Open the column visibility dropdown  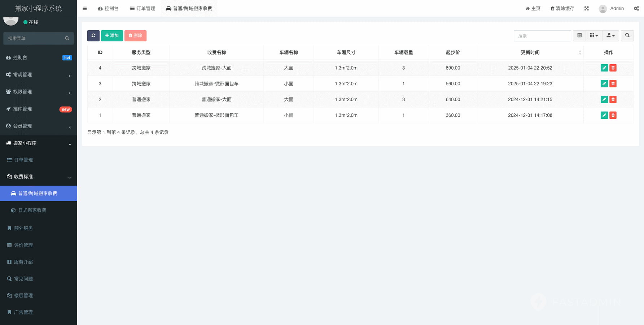pyautogui.click(x=593, y=35)
